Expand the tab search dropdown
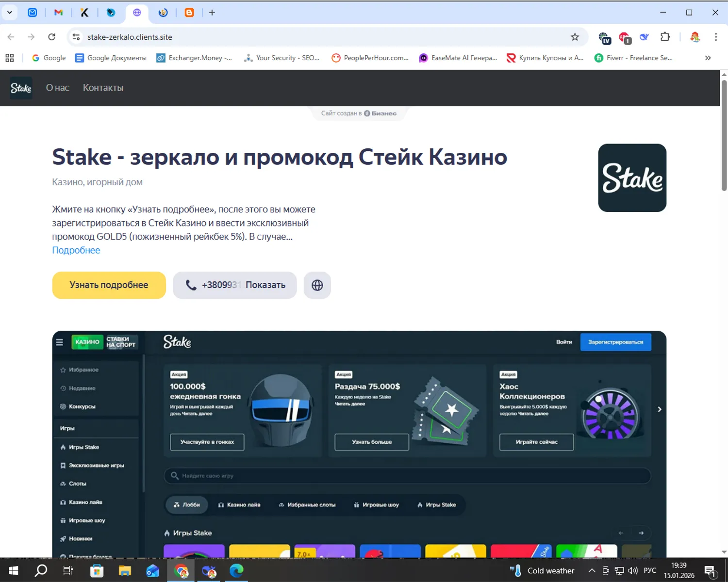This screenshot has width=728, height=582. click(x=9, y=13)
